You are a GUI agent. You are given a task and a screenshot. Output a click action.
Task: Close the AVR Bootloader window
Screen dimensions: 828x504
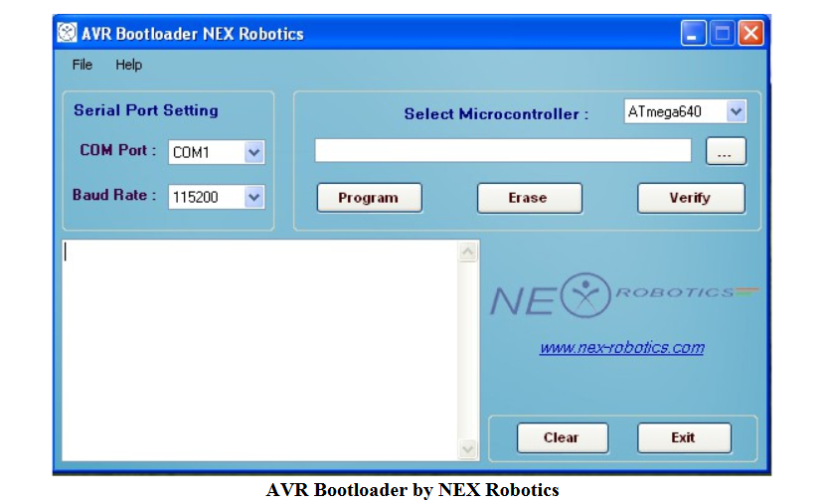tap(750, 34)
